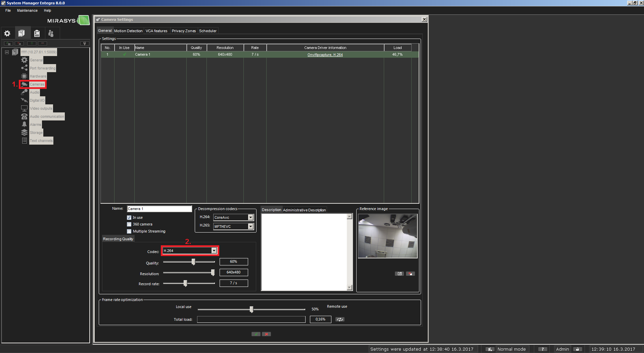
Task: Open the Alarms bell item
Action: pos(25,124)
